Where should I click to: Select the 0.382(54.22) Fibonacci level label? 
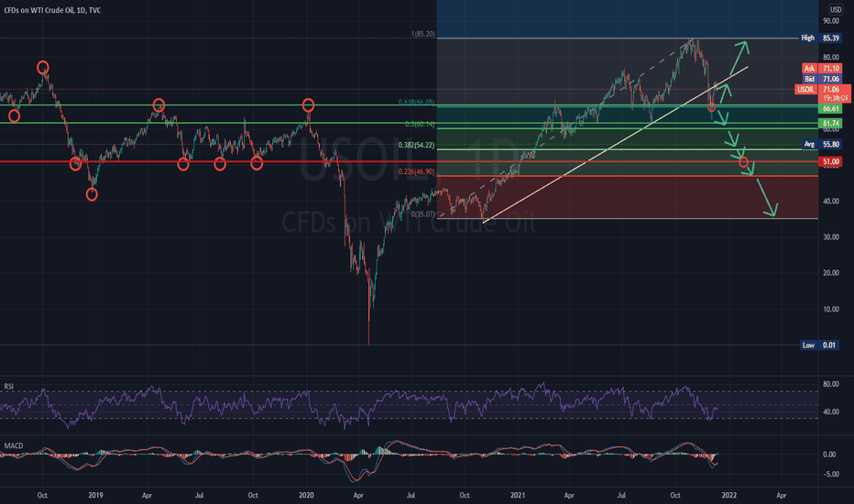pyautogui.click(x=416, y=145)
